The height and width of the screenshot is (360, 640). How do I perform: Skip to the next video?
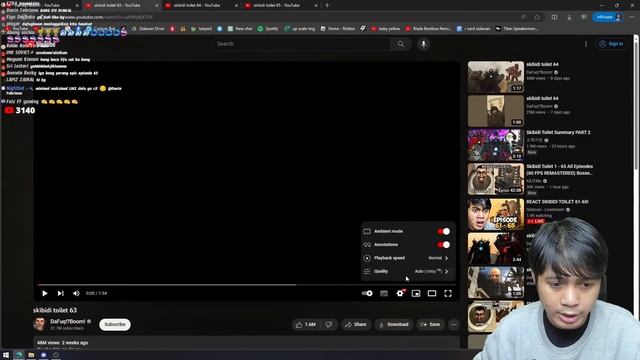(x=60, y=293)
